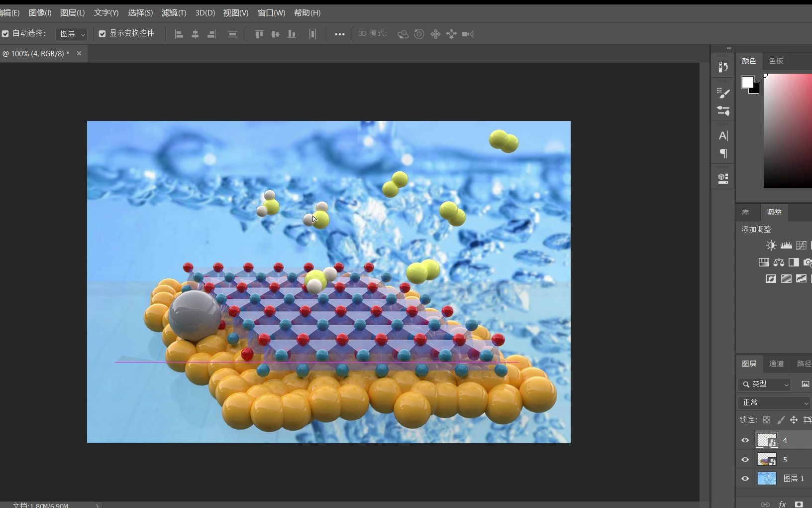Open the Character panel icon
The image size is (812, 508).
point(723,135)
